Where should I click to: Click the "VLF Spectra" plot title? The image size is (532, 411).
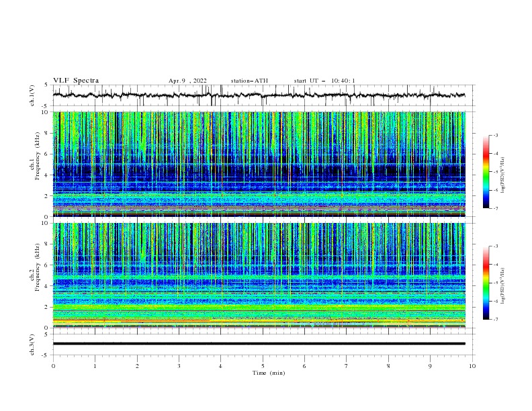pyautogui.click(x=76, y=81)
